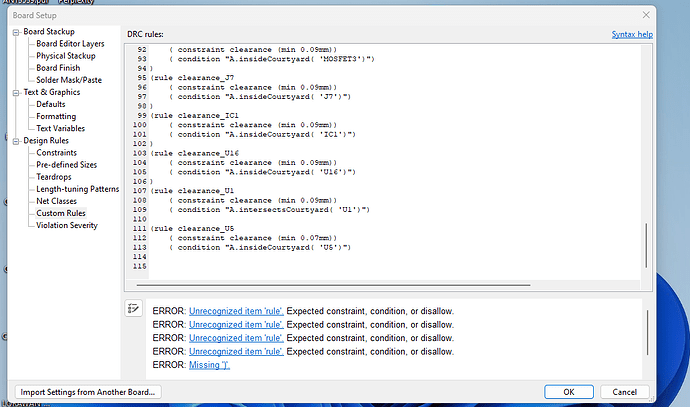Image resolution: width=690 pixels, height=407 pixels.
Task: Open Violation Severity page
Action: click(x=67, y=225)
